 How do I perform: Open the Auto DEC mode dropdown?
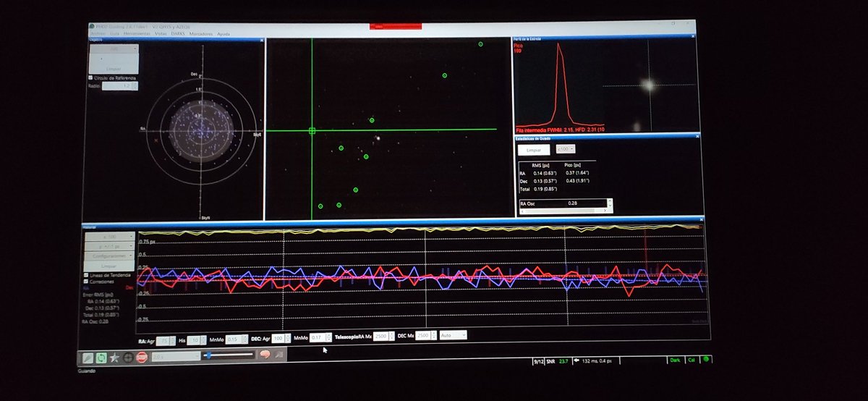454,335
